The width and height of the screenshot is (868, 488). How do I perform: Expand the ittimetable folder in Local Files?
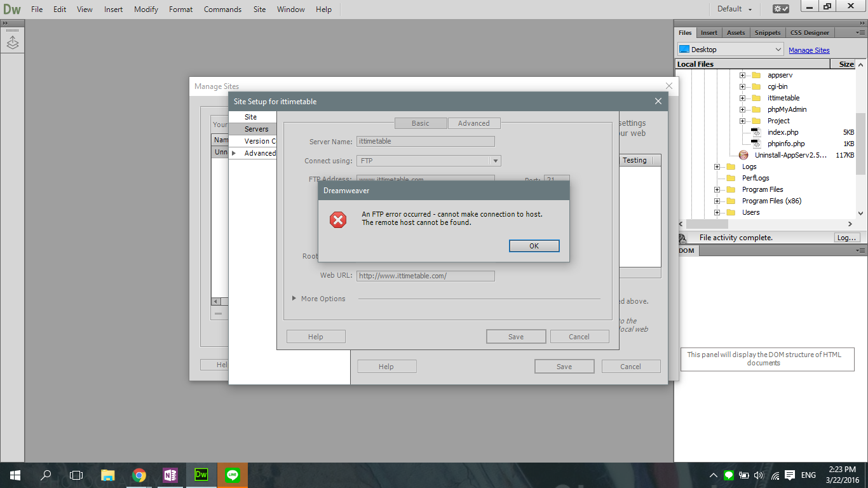pyautogui.click(x=743, y=98)
